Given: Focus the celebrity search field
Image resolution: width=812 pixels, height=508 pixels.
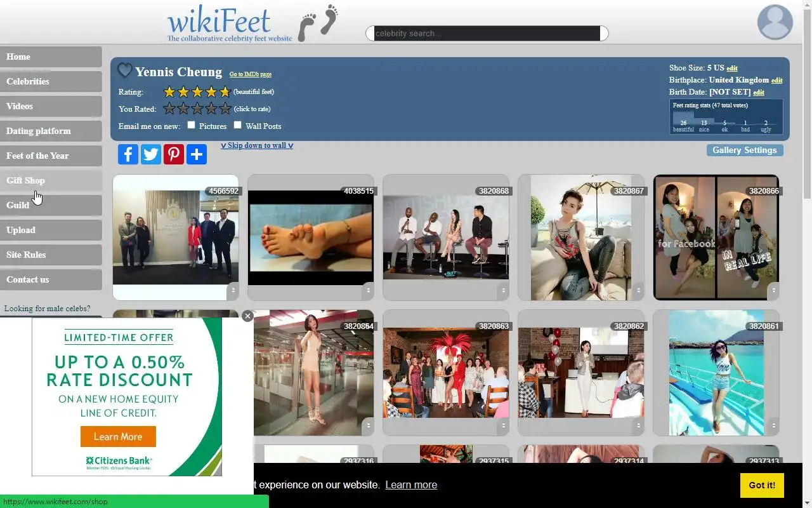Looking at the screenshot, I should 487,33.
